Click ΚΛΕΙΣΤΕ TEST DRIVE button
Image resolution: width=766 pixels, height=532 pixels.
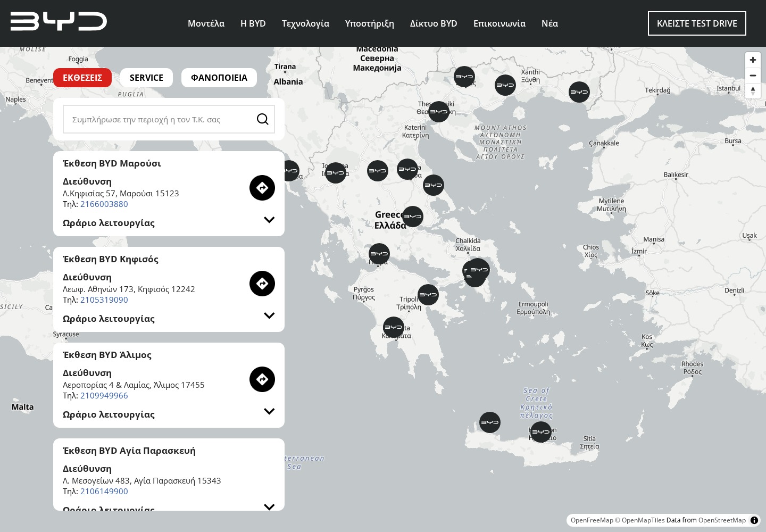pyautogui.click(x=697, y=23)
